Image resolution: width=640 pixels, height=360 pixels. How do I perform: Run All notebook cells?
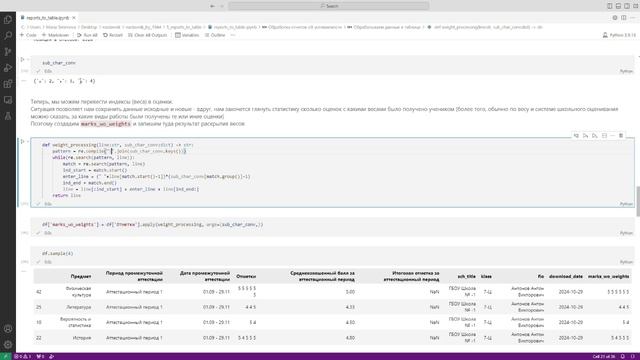[x=87, y=35]
